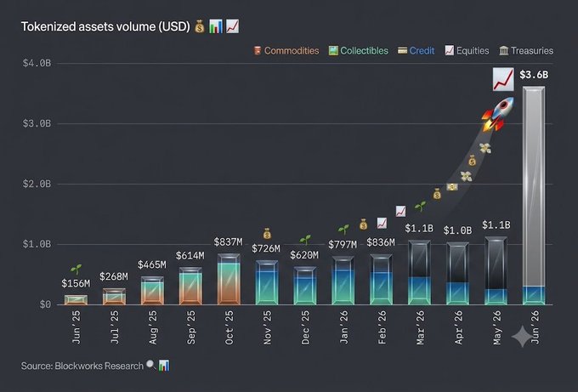The image size is (578, 392).
Task: Click the chart title 'Tokenized assets volume (USD)'
Action: pyautogui.click(x=105, y=26)
